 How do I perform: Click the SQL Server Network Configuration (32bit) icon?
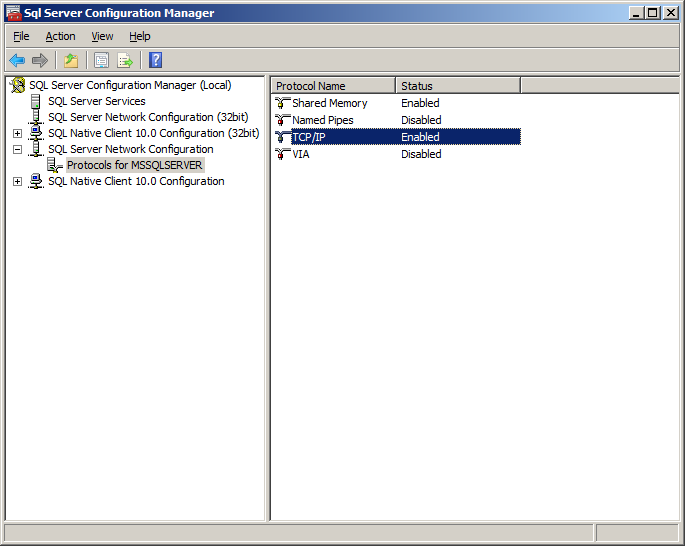point(36,117)
